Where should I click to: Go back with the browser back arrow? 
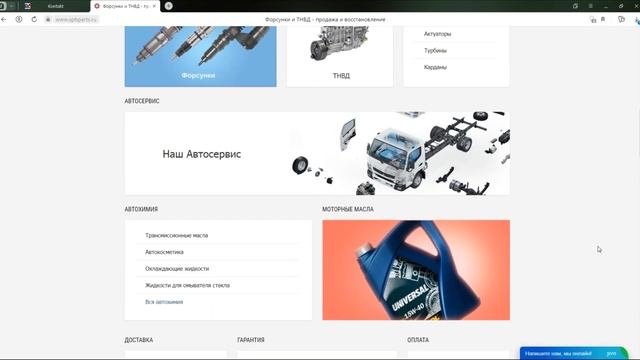pos(4,19)
